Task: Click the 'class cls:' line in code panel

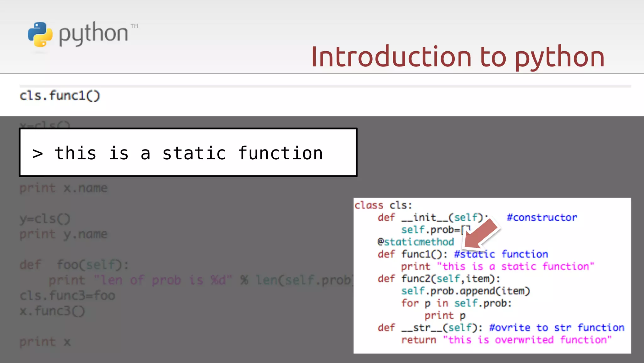Action: (x=383, y=205)
